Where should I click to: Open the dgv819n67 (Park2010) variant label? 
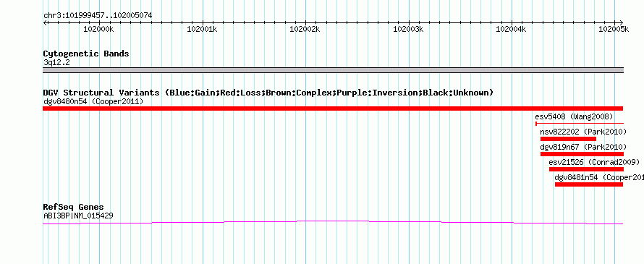583,147
